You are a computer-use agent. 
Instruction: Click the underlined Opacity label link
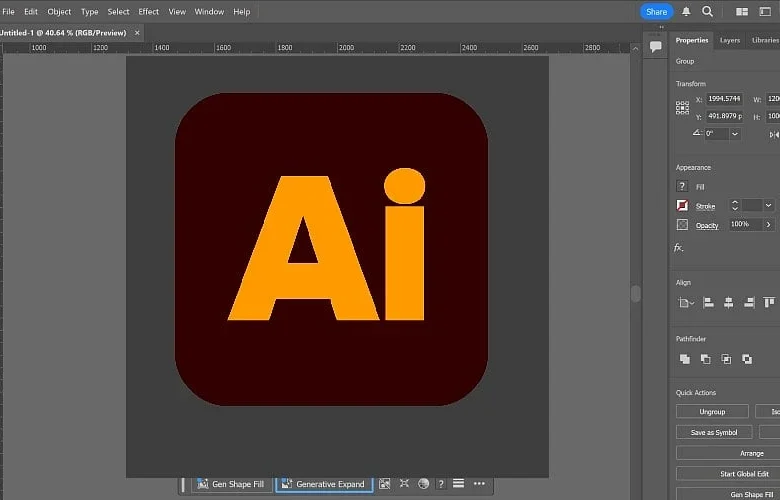point(707,225)
